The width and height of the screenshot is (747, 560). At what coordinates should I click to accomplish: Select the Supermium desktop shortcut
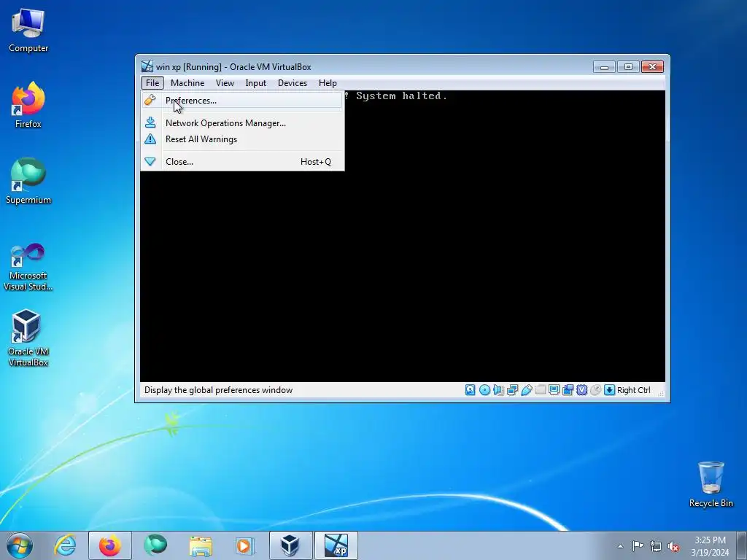pyautogui.click(x=28, y=181)
